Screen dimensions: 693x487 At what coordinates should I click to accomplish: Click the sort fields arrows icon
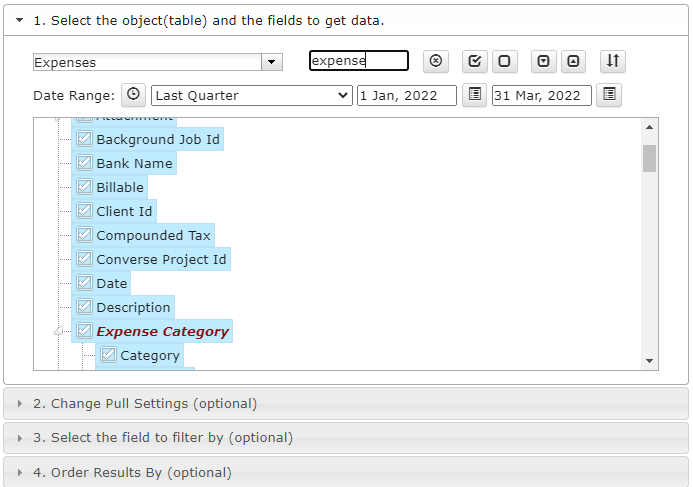[x=613, y=61]
